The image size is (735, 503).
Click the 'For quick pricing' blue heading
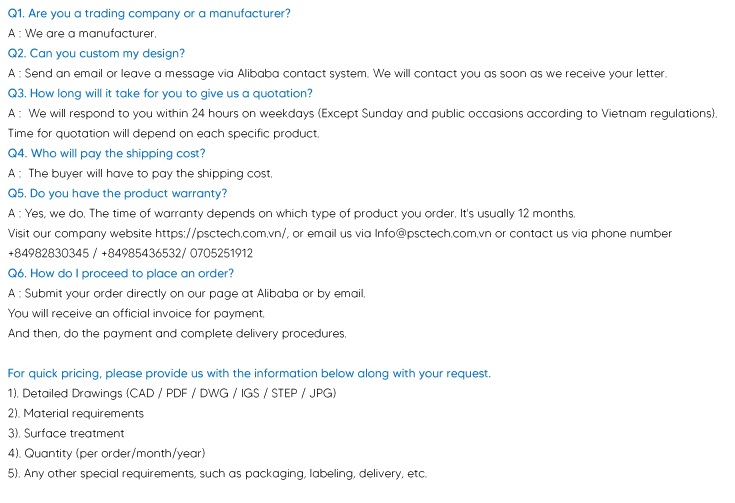click(x=249, y=374)
